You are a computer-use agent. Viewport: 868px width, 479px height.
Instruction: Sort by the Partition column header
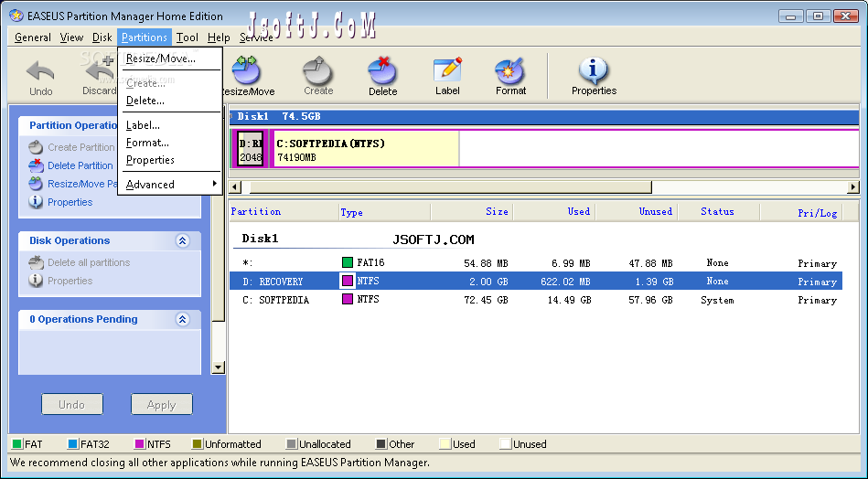[284, 211]
